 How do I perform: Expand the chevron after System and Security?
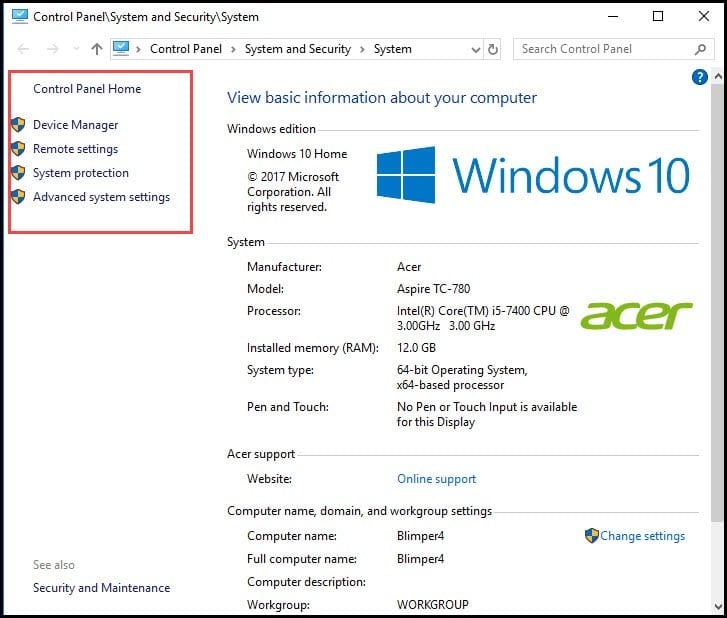tap(362, 49)
